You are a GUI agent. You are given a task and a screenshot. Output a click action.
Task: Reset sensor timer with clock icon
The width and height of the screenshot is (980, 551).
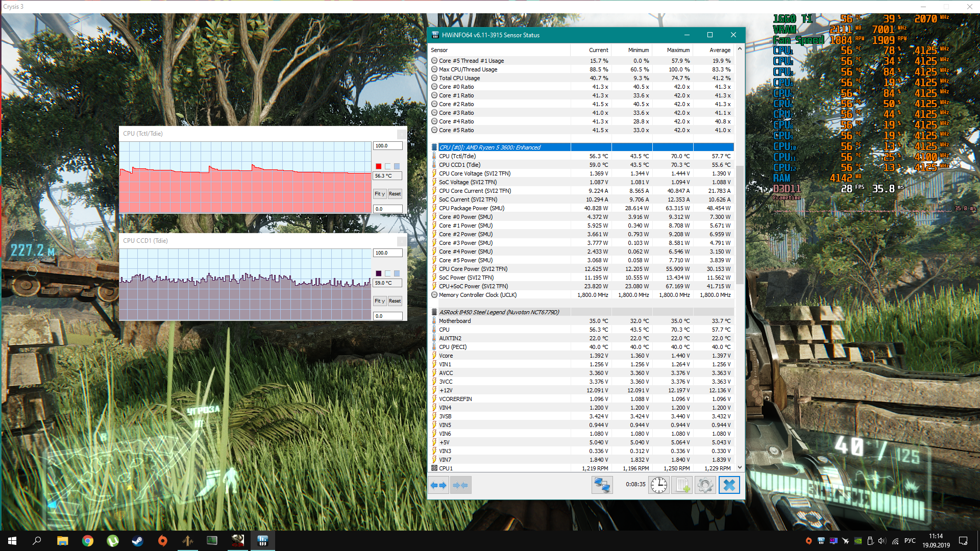click(658, 485)
